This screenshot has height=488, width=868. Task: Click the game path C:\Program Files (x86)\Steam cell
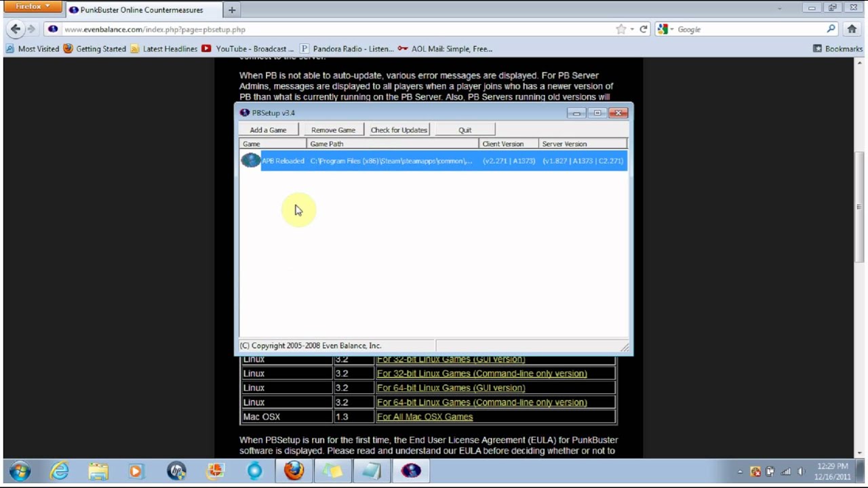click(391, 161)
